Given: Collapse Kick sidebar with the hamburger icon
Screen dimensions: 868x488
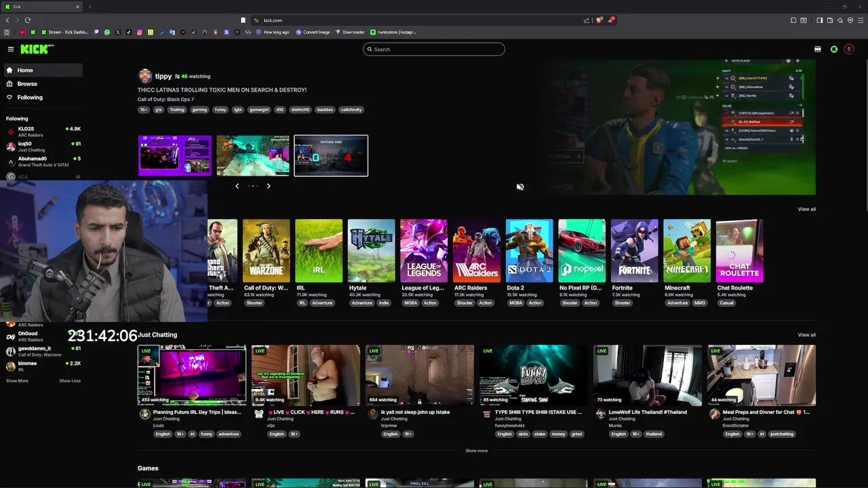Looking at the screenshot, I should click(11, 49).
